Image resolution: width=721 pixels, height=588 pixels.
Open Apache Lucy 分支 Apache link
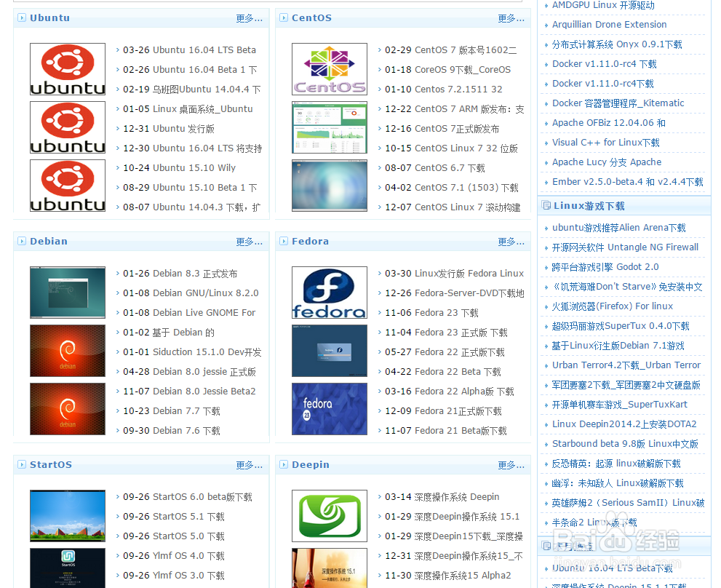(607, 162)
